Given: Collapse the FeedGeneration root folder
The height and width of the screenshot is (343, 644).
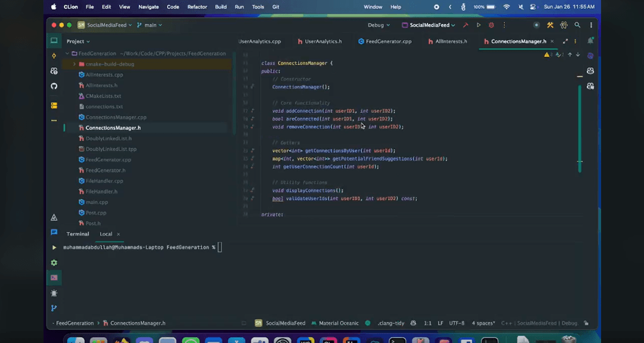Looking at the screenshot, I should tap(67, 54).
